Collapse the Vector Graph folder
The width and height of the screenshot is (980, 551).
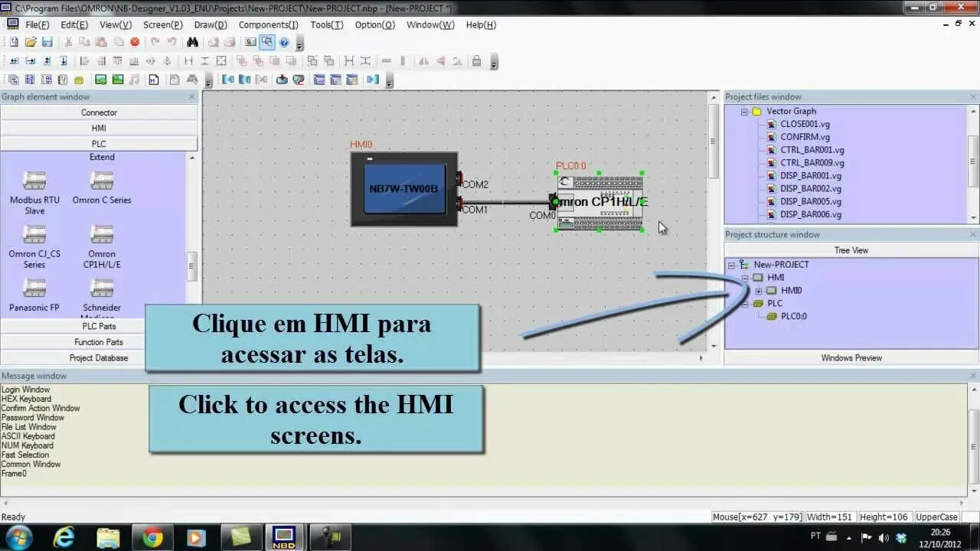point(743,112)
